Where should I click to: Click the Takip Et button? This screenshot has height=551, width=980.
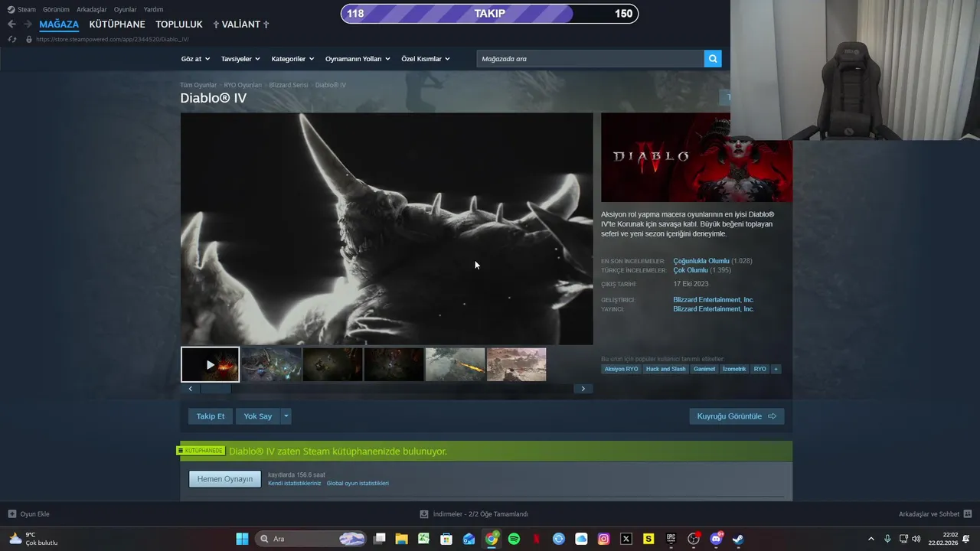tap(211, 416)
